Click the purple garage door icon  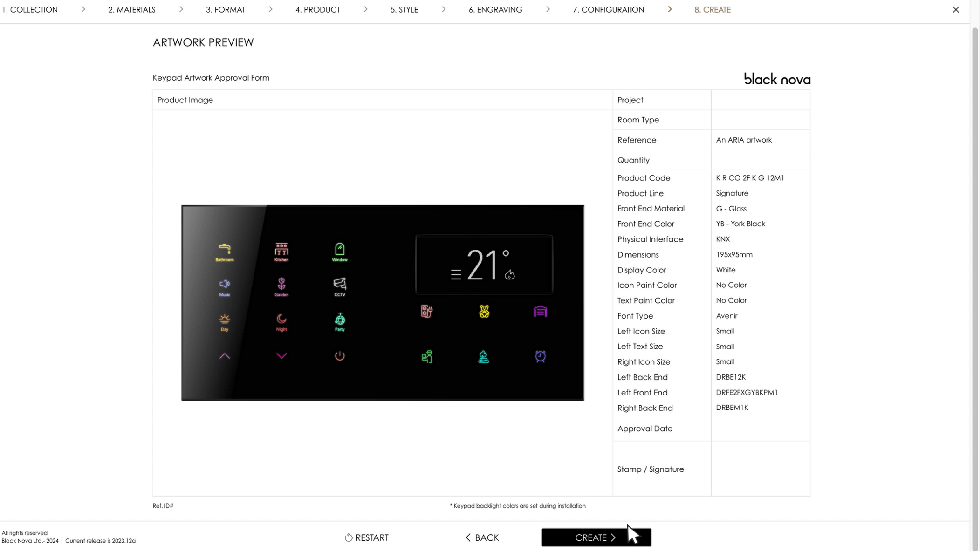coord(540,312)
